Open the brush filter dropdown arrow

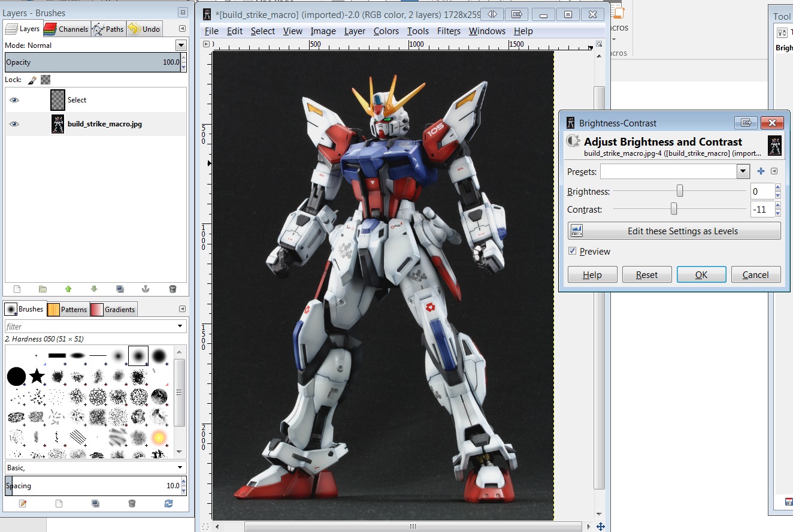point(180,327)
